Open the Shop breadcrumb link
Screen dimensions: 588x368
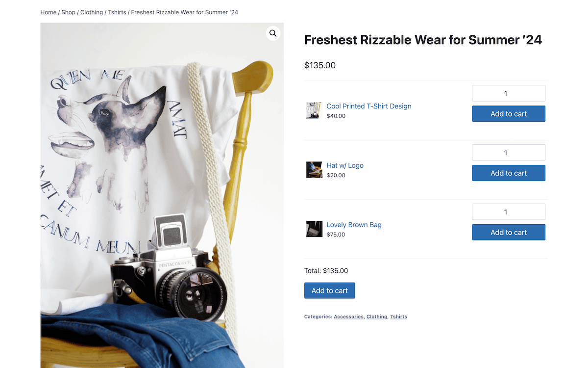click(69, 12)
